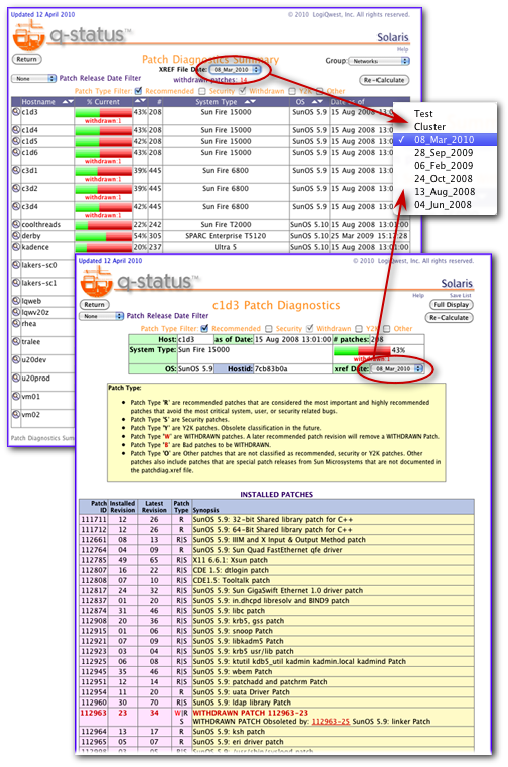This screenshot has height=767, width=508.
Task: Open Patch Release Date Filter dropdown in c1d3 window
Action: pos(101,316)
